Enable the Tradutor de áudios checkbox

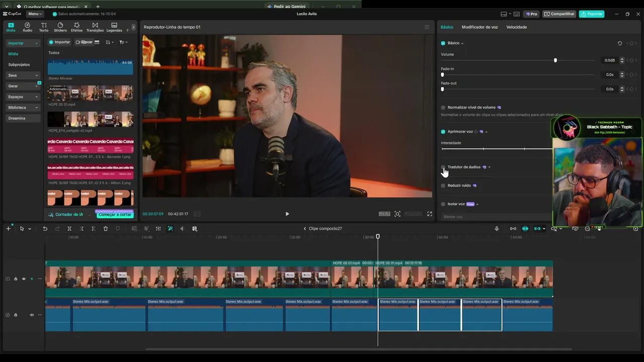point(443,167)
